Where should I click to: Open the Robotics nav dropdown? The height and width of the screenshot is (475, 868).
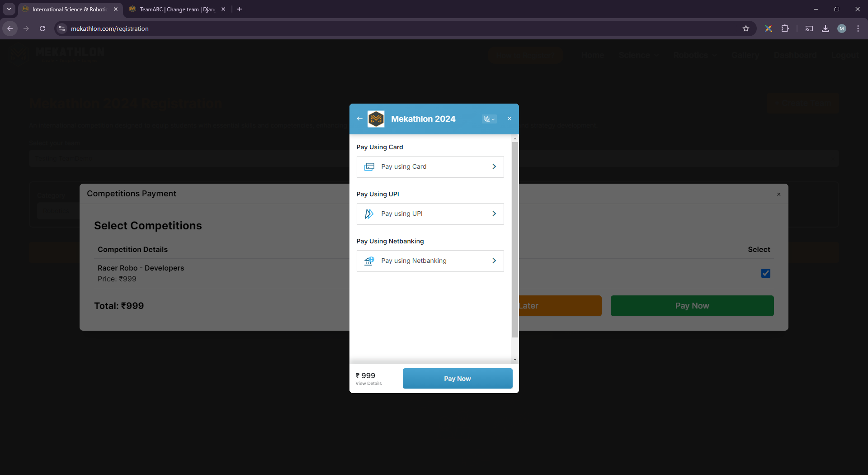coord(695,55)
